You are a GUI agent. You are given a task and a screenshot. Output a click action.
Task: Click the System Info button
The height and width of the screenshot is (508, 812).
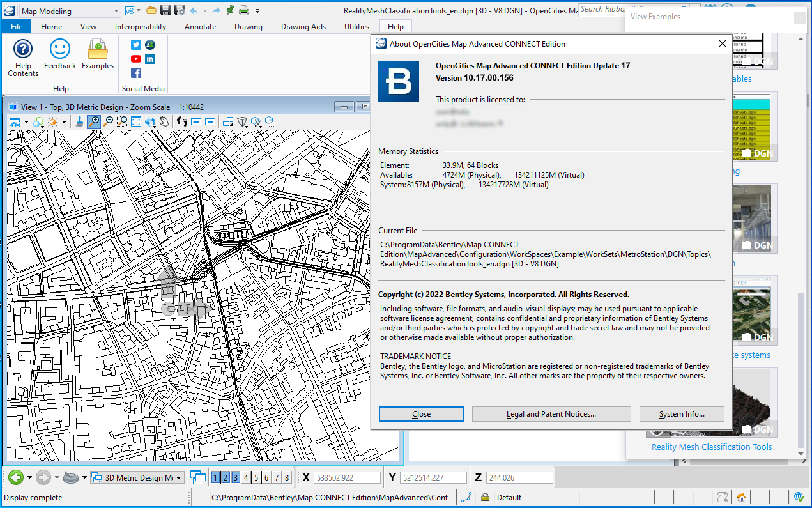[x=682, y=414]
